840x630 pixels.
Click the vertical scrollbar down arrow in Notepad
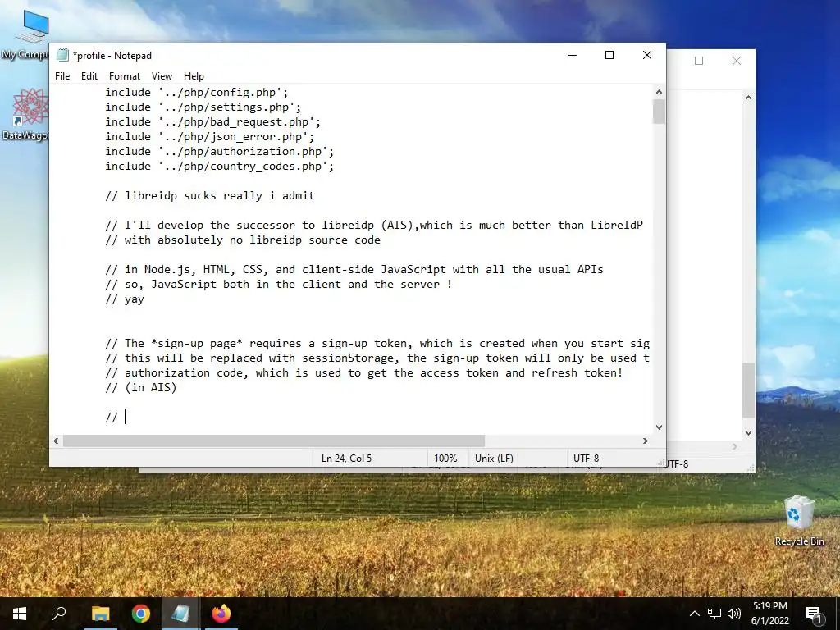point(659,427)
